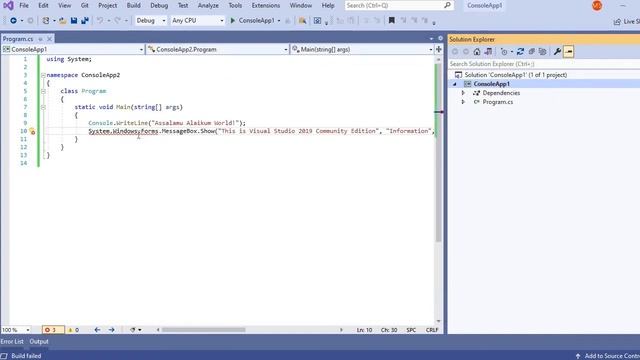Open the start target dropdown next to ConsoleApp1

click(x=279, y=21)
